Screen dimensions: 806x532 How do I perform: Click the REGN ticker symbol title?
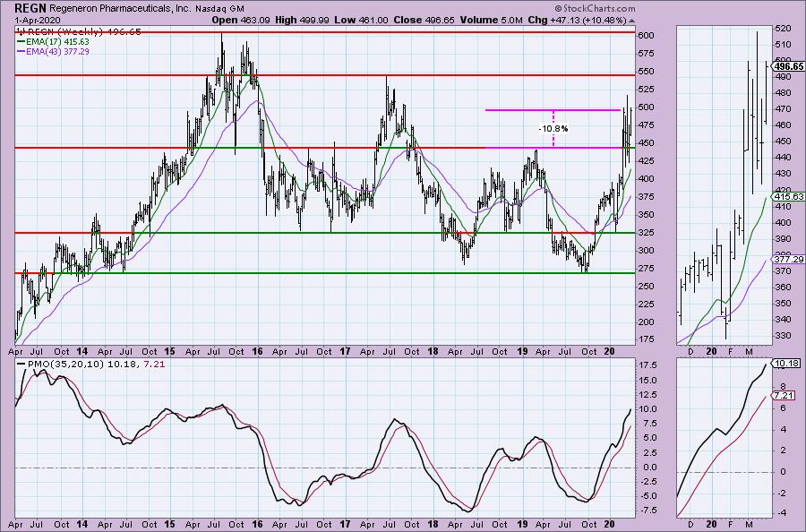pyautogui.click(x=30, y=8)
